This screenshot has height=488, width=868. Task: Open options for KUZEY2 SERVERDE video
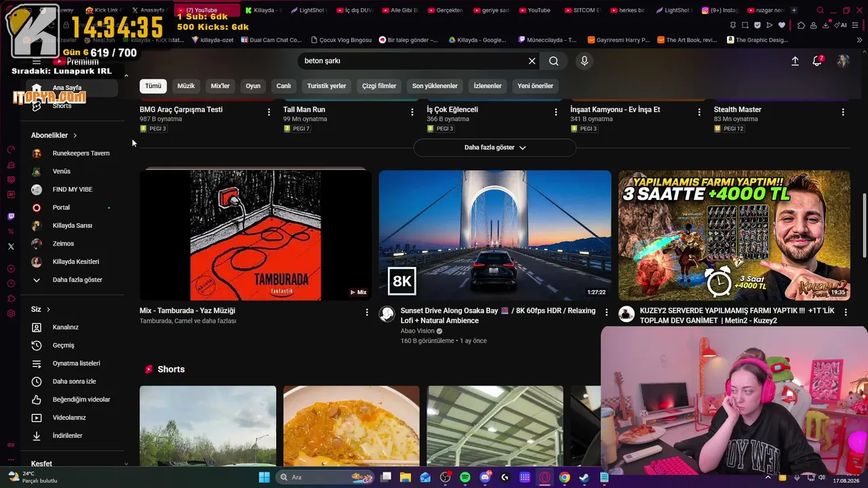(x=846, y=312)
